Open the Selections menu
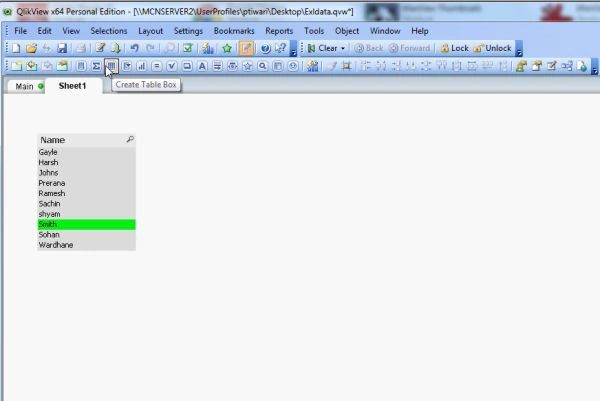This screenshot has height=401, width=600. pyautogui.click(x=109, y=31)
